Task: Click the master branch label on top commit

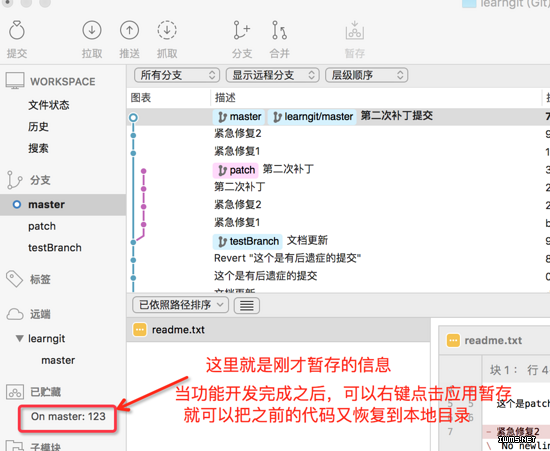Action: coord(239,117)
